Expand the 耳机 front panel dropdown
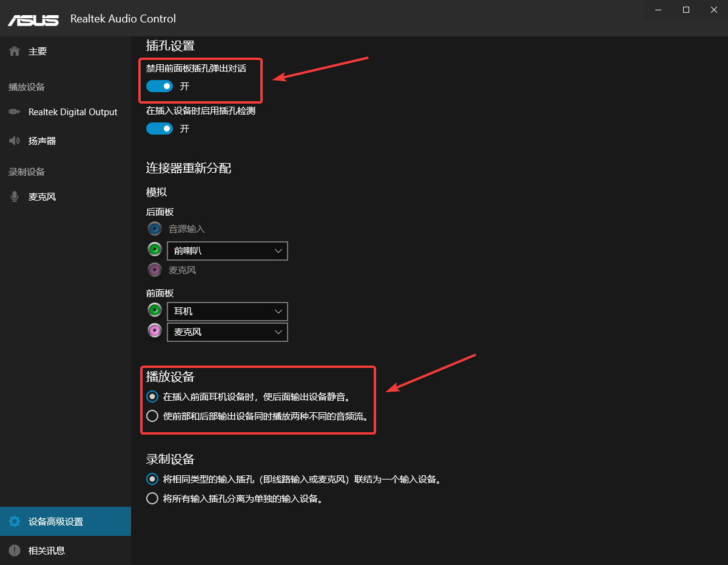728x565 pixels. pos(227,311)
